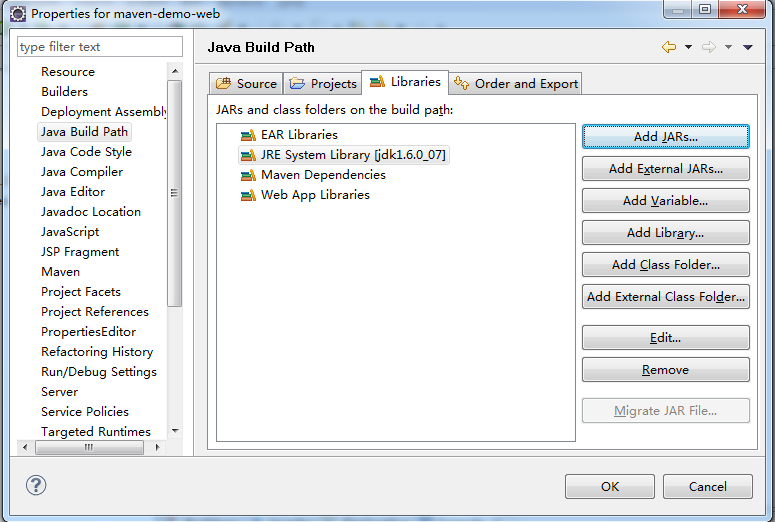The width and height of the screenshot is (775, 522).
Task: Dismiss dialog with Cancel button
Action: [708, 486]
